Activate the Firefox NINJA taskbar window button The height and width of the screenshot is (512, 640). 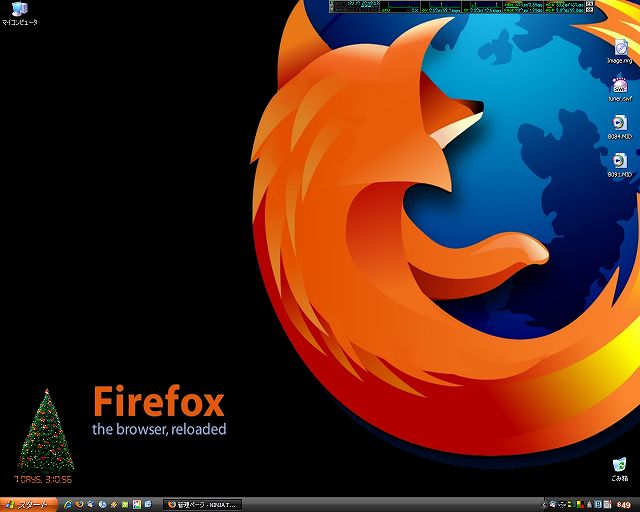click(202, 505)
